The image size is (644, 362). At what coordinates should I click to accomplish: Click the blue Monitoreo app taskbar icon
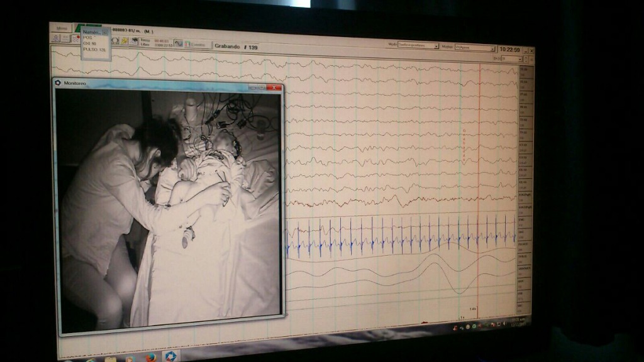point(171,356)
